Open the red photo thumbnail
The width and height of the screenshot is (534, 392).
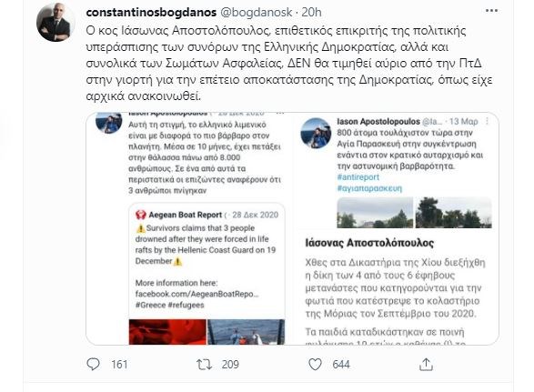point(167,332)
